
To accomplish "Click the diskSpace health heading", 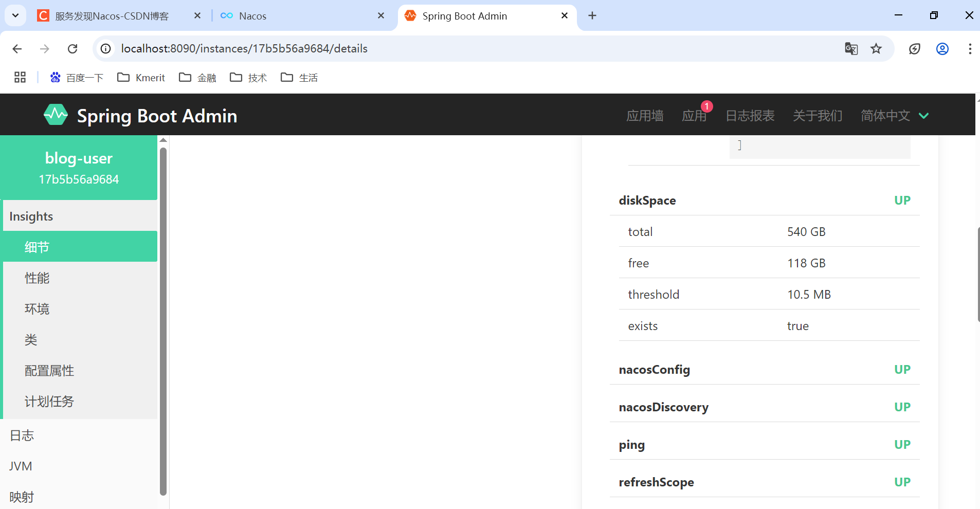I will point(647,201).
